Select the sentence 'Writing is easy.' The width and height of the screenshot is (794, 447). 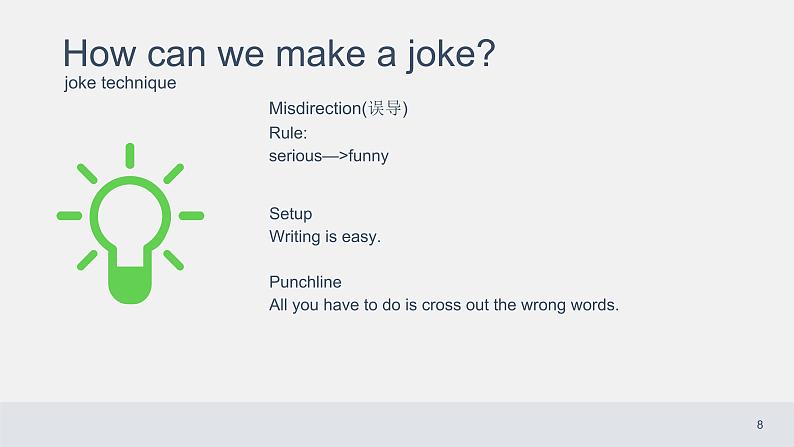pos(325,236)
